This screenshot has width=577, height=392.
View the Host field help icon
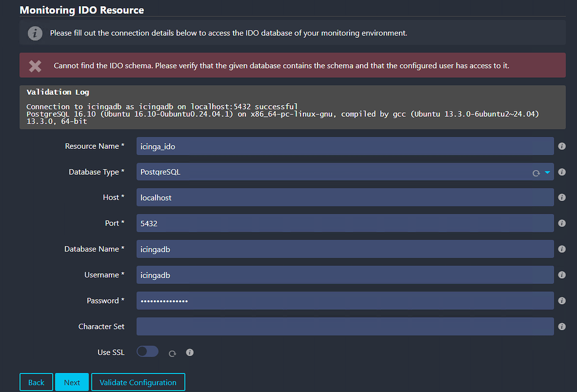pyautogui.click(x=561, y=197)
